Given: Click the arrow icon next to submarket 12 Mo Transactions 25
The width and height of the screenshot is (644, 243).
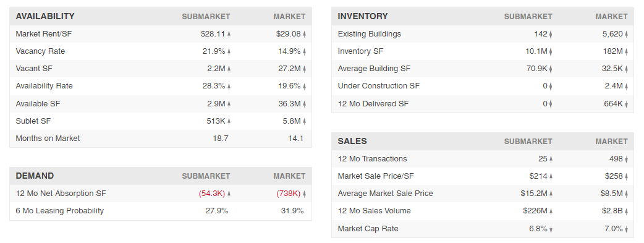Looking at the screenshot, I should point(551,160).
